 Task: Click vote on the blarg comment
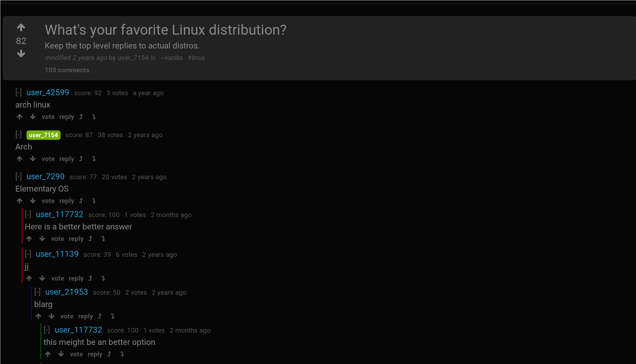click(67, 316)
